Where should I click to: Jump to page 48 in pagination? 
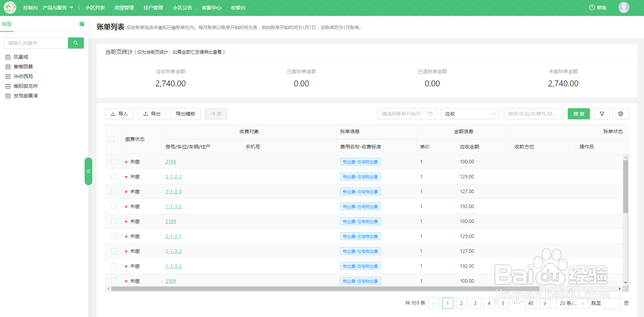click(x=531, y=303)
